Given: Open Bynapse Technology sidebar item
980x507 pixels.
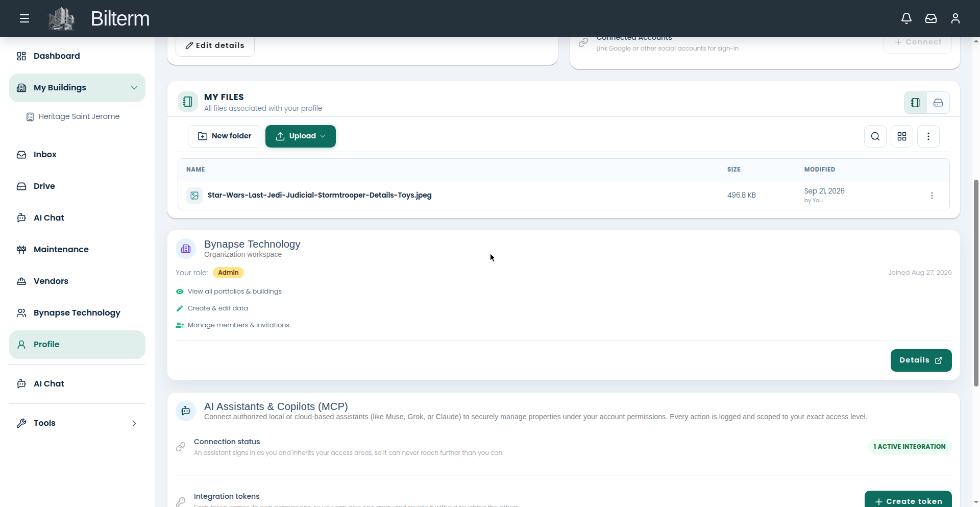Looking at the screenshot, I should (77, 313).
